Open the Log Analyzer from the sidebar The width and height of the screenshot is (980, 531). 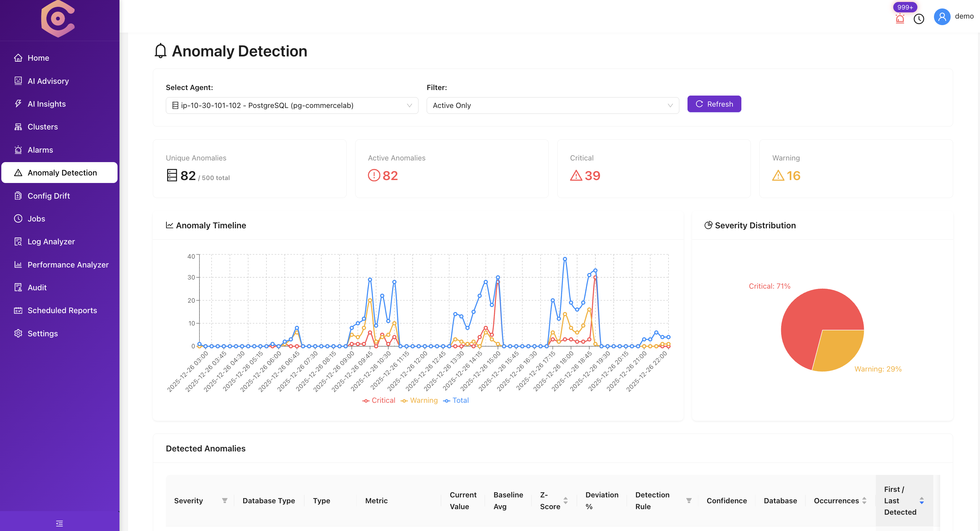[52, 241]
